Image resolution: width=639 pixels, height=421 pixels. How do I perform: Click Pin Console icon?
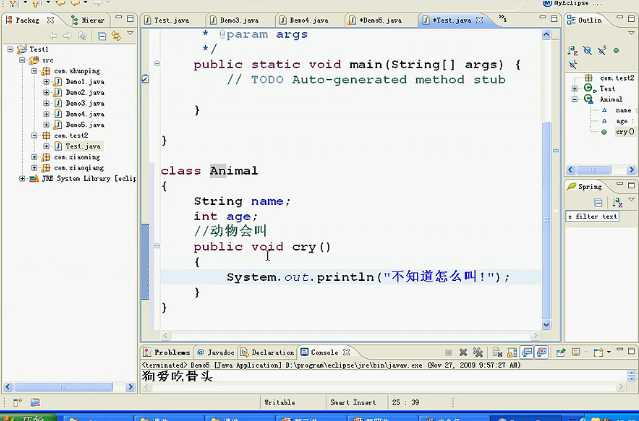point(561,352)
